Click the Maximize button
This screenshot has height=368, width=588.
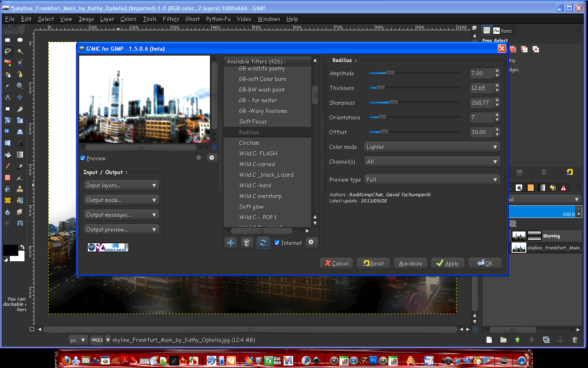click(x=410, y=263)
